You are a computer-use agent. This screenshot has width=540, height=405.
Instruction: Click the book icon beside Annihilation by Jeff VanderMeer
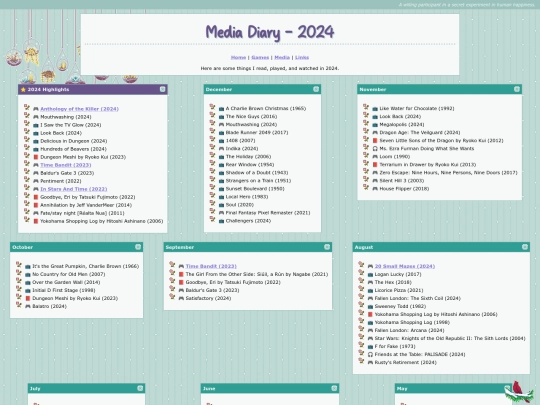[35, 205]
